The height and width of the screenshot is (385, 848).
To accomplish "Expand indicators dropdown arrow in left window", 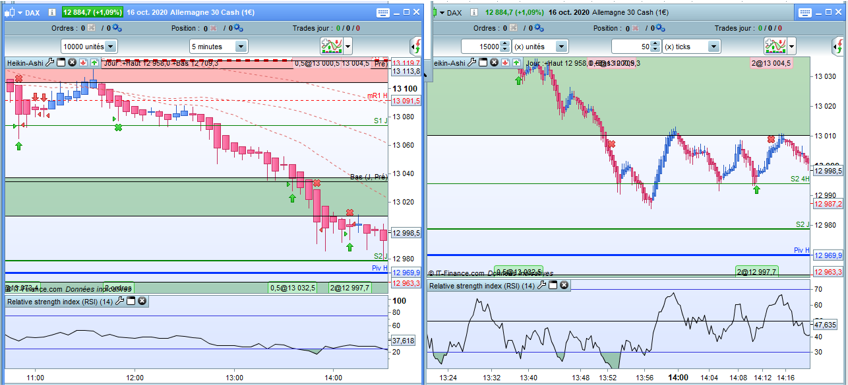I will (x=348, y=47).
